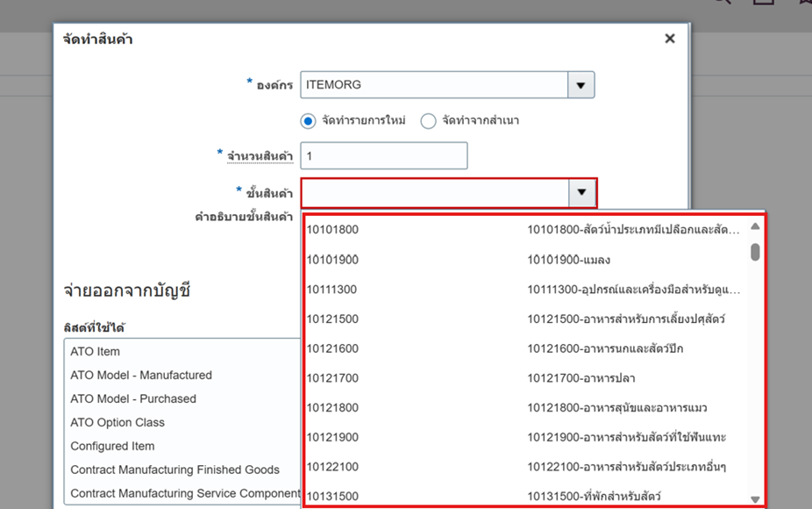Choose 10101800 shellfish item class option
The image size is (812, 509).
pos(526,230)
